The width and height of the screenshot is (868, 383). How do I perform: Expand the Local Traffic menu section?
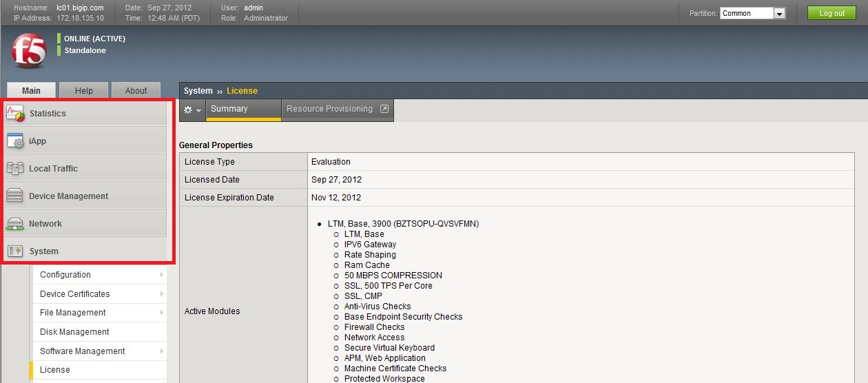86,168
